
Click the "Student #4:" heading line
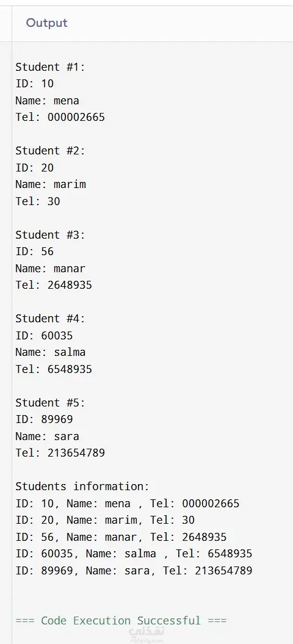[x=50, y=319]
